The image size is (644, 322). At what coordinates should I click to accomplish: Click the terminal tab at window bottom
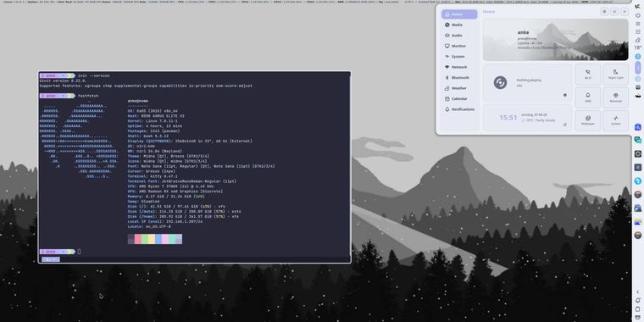click(51, 259)
